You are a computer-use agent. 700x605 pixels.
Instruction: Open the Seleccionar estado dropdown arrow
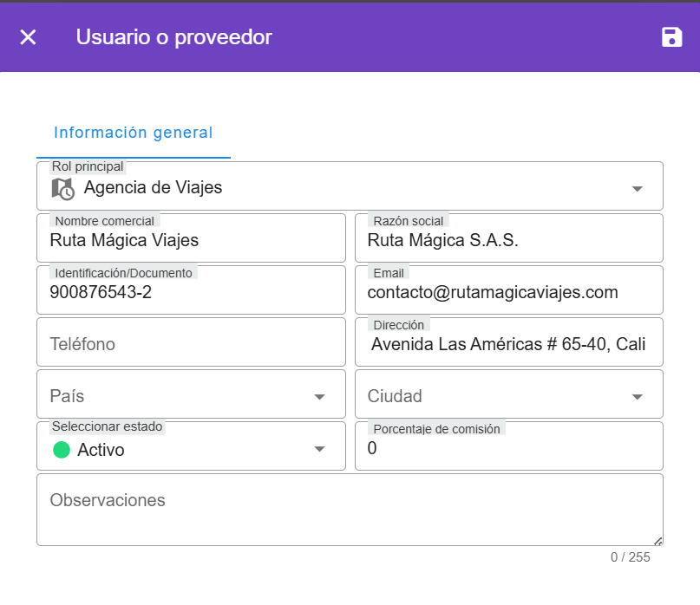[319, 449]
